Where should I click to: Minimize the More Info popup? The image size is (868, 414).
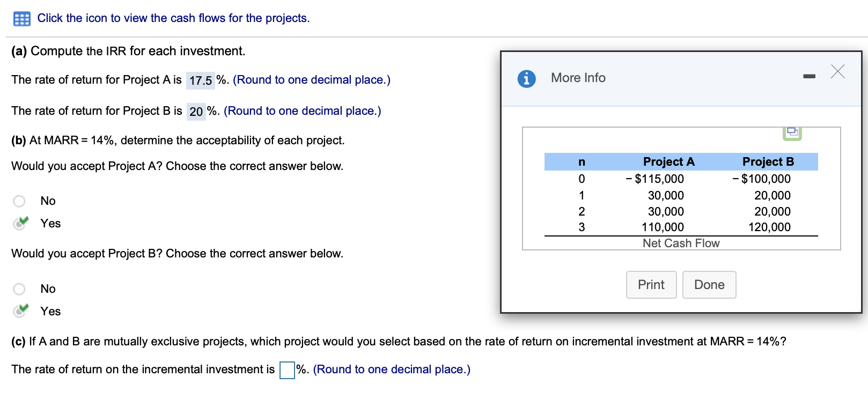pyautogui.click(x=809, y=76)
